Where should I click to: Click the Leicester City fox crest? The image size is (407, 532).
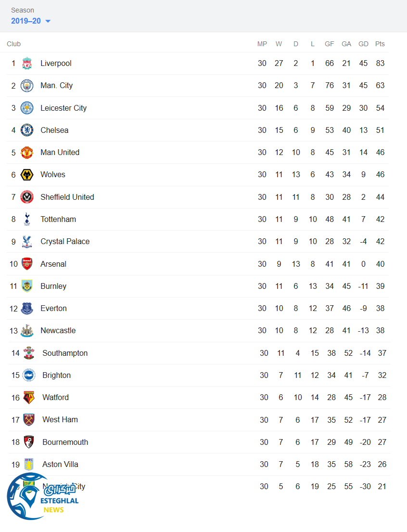pyautogui.click(x=27, y=108)
